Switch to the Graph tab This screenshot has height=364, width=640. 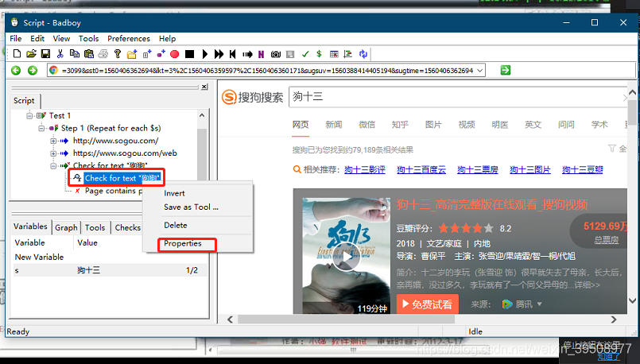(x=66, y=227)
